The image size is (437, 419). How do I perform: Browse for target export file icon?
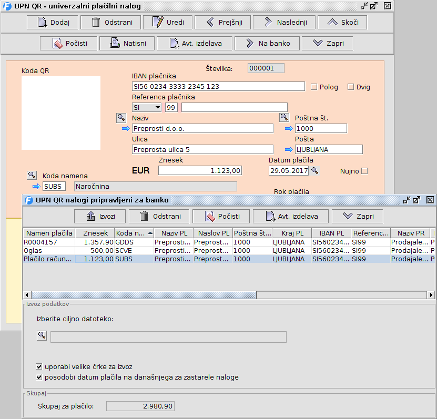tap(42, 336)
